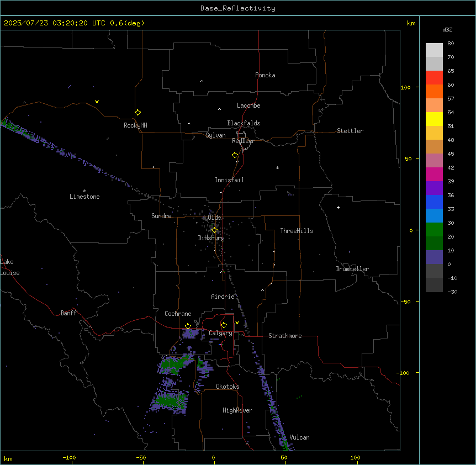Select the Blackfalds label
This screenshot has height=465, width=476.
pyautogui.click(x=244, y=123)
